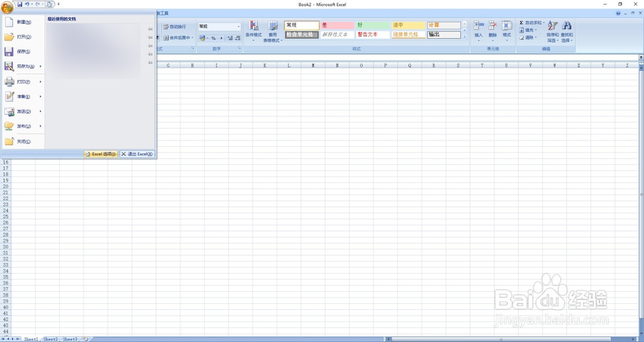The image size is (644, 342).
Task: Click 查找和选择 find and select
Action: pos(567,32)
